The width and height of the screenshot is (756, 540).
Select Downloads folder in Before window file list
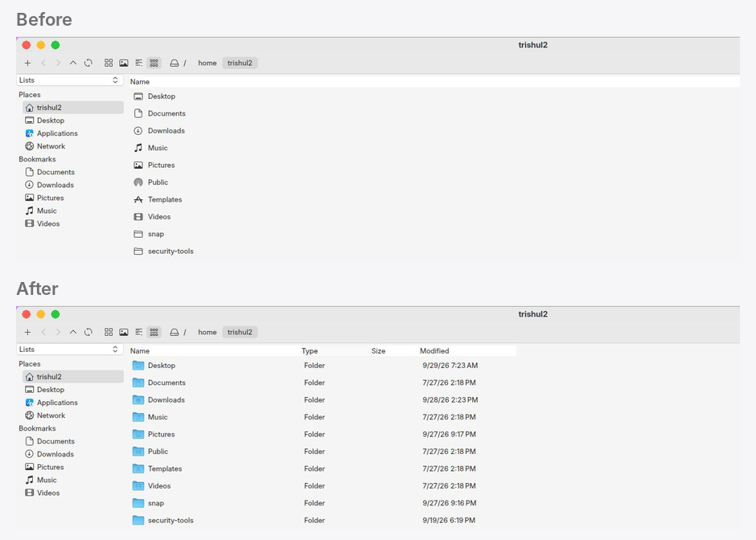166,131
